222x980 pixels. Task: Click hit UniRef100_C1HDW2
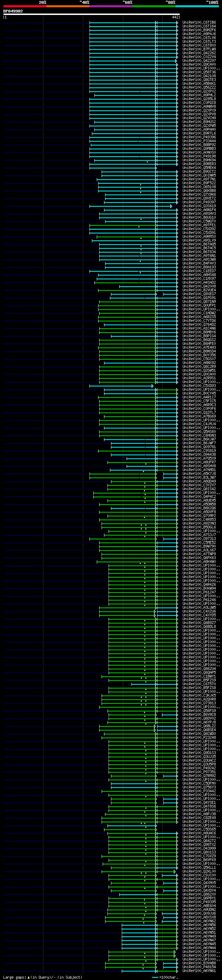199,313
